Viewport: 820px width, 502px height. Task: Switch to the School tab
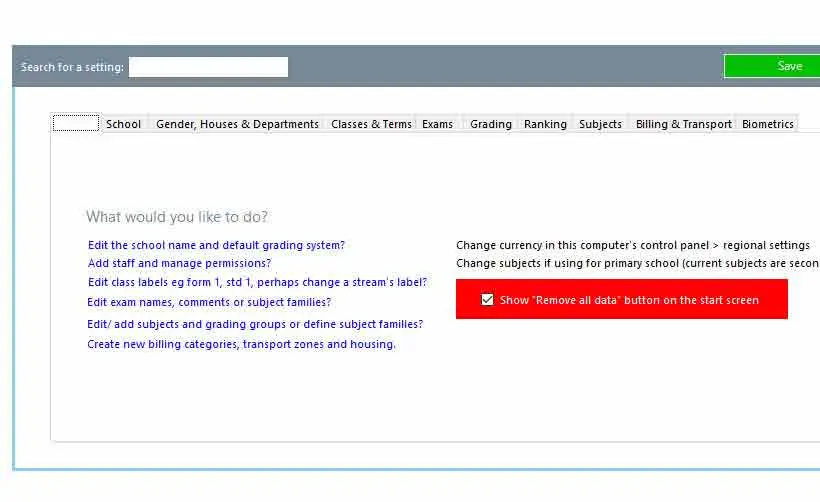(x=123, y=124)
